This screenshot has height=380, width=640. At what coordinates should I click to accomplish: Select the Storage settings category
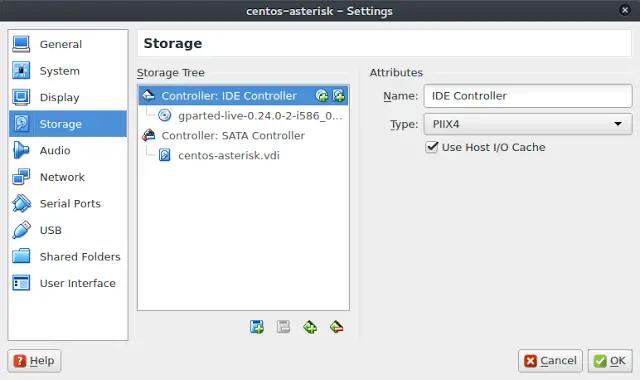point(68,124)
